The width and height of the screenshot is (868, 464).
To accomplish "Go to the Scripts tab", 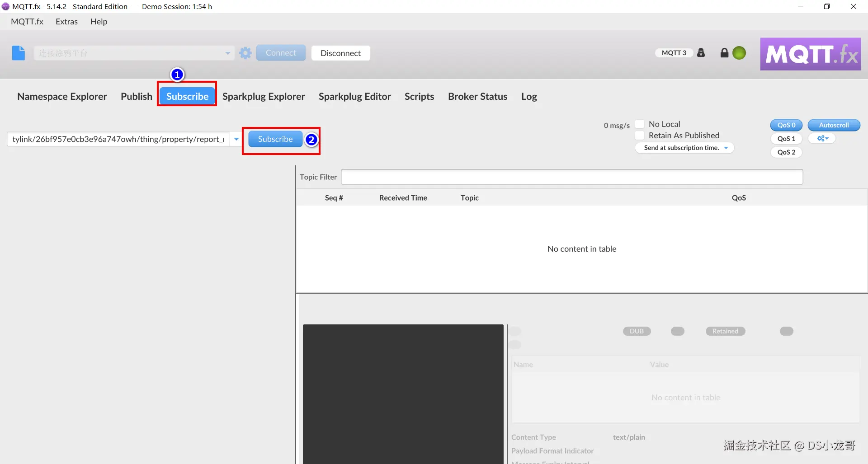I will pos(419,96).
